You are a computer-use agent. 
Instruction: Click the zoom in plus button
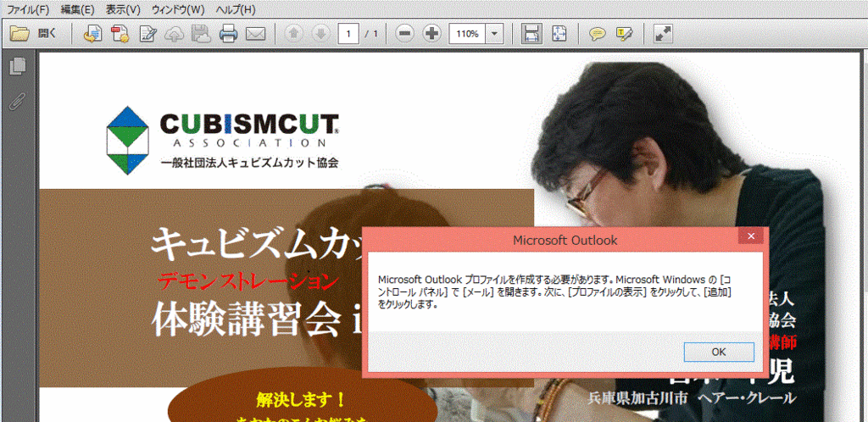tap(431, 34)
